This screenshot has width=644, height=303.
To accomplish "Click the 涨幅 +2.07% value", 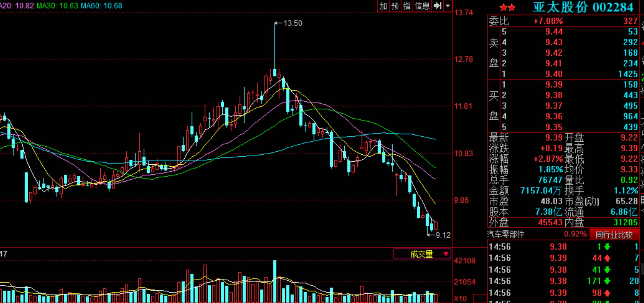I will pyautogui.click(x=548, y=159).
